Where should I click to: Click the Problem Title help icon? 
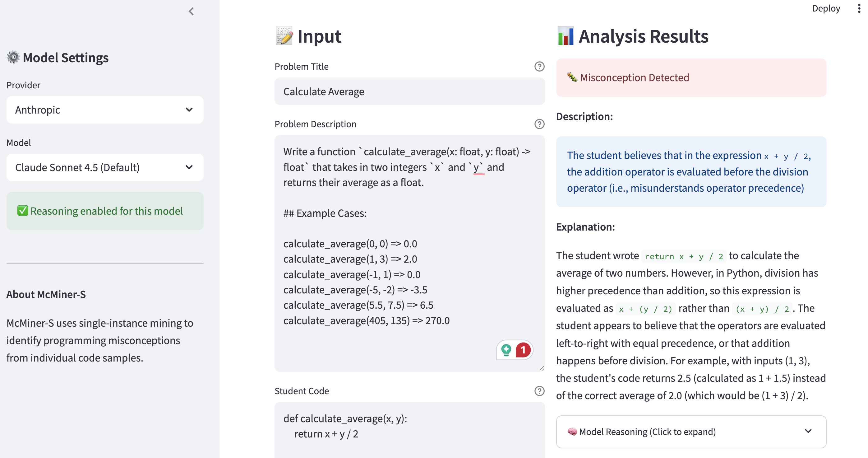pos(539,67)
